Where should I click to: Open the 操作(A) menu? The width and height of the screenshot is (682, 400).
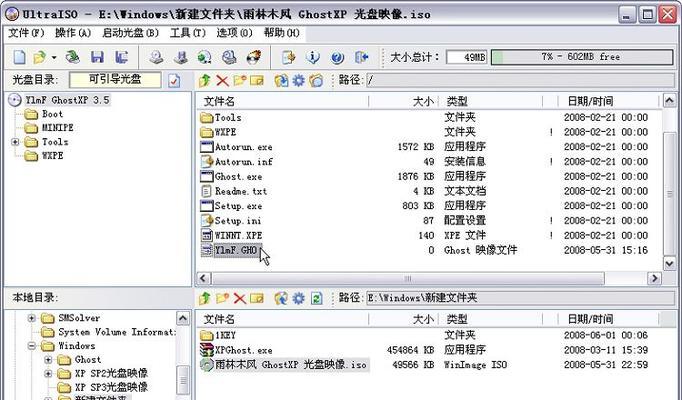tap(73, 33)
